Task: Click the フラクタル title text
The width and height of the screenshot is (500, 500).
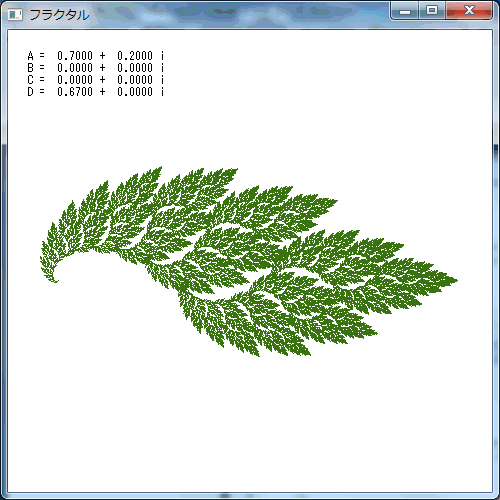Action: pos(59,15)
